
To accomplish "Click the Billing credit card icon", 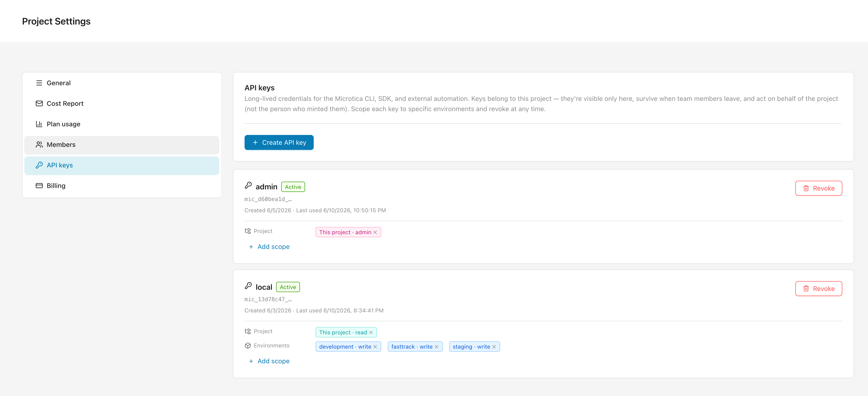I will tap(39, 186).
